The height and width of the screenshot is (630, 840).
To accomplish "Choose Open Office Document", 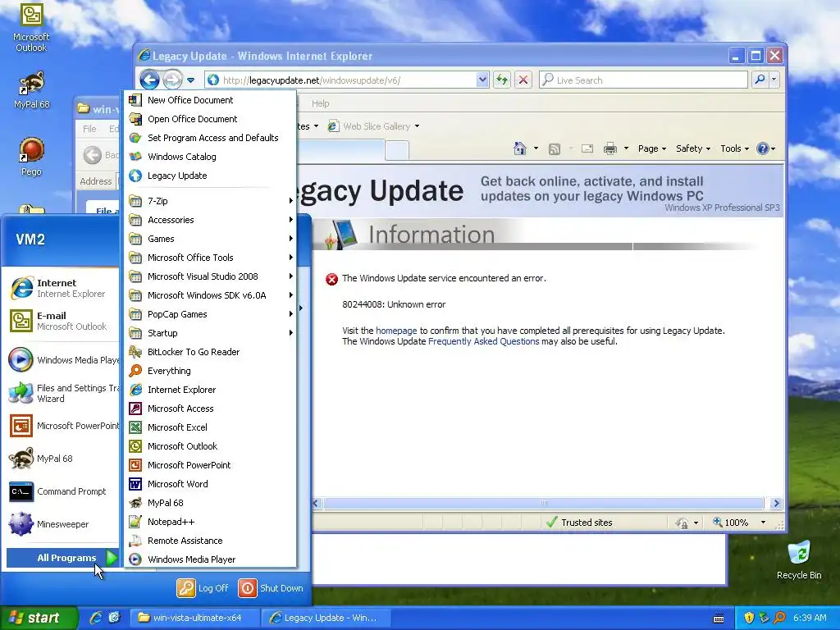I will pos(210,119).
